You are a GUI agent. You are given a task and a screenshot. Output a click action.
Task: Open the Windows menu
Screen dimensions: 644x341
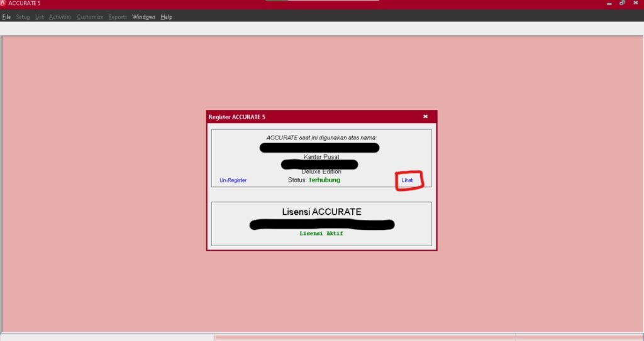click(144, 17)
